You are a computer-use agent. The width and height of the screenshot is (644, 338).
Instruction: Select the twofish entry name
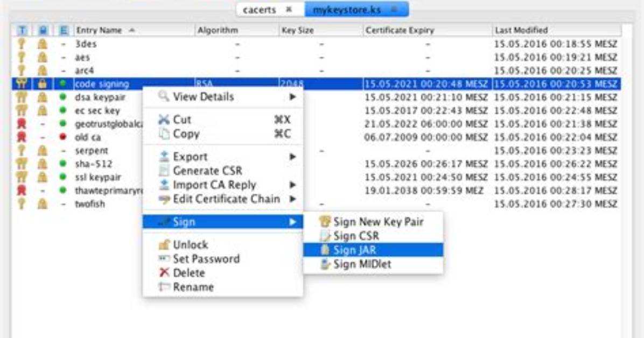click(90, 203)
